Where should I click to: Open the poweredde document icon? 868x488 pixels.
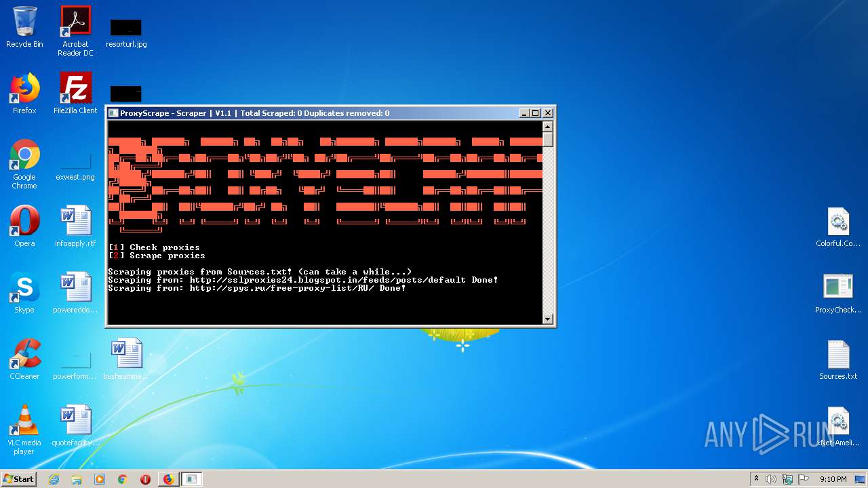(x=75, y=293)
